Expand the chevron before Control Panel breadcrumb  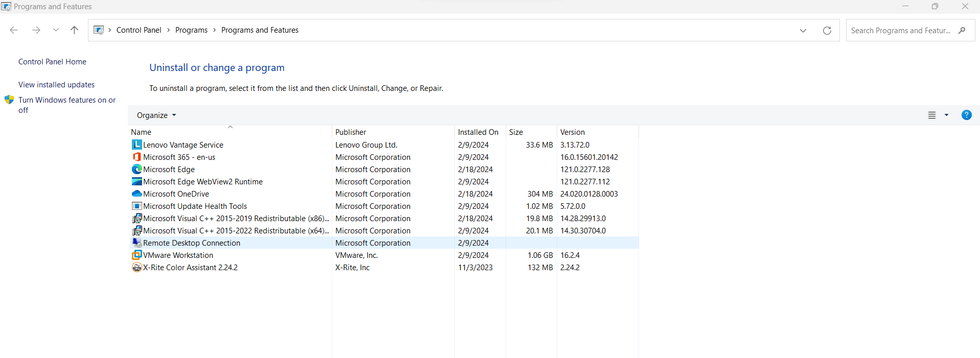pos(109,30)
